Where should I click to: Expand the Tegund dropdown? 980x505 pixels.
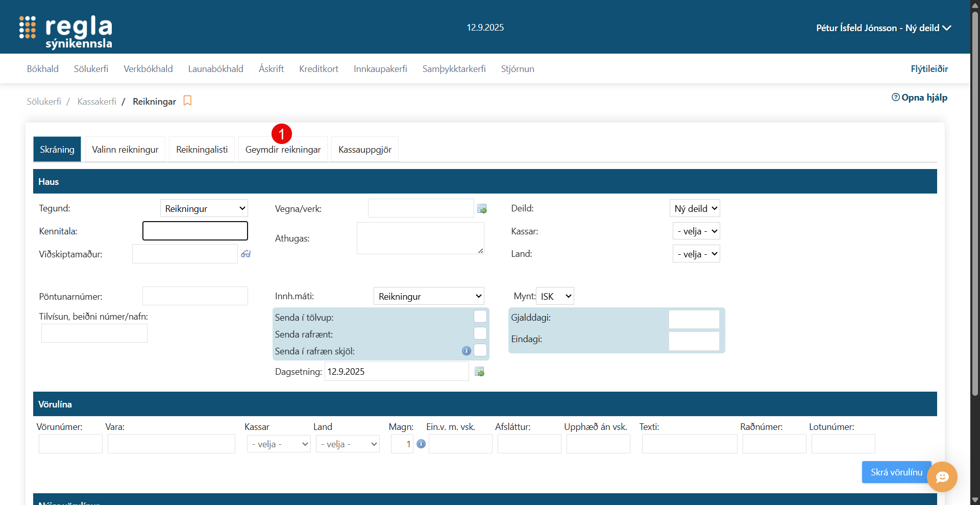click(x=204, y=208)
